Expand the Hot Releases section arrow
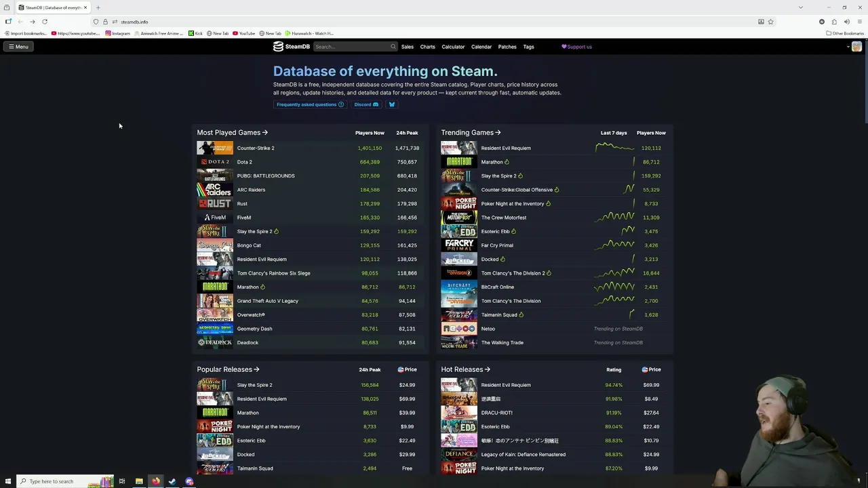The image size is (868, 488). [487, 369]
